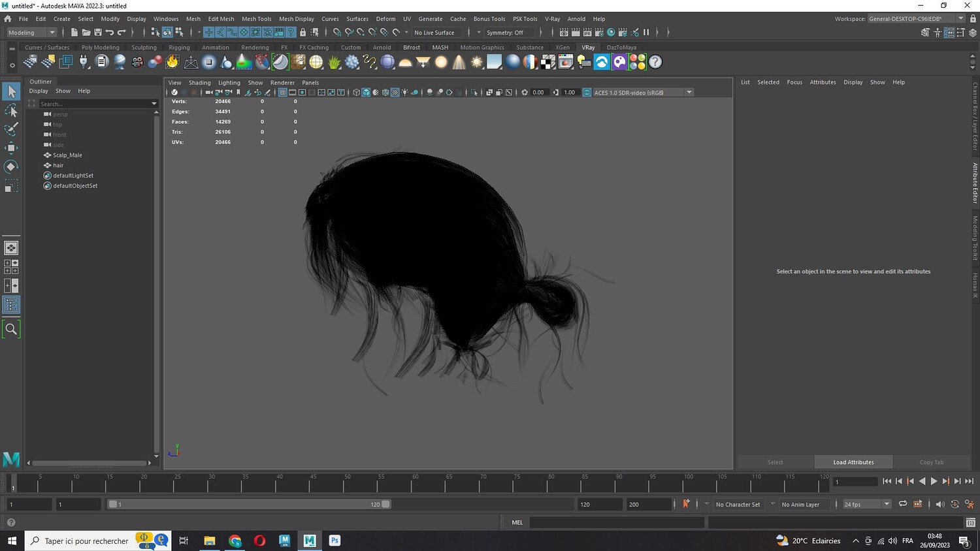
Task: Choose the Rotate tool
Action: (11, 166)
